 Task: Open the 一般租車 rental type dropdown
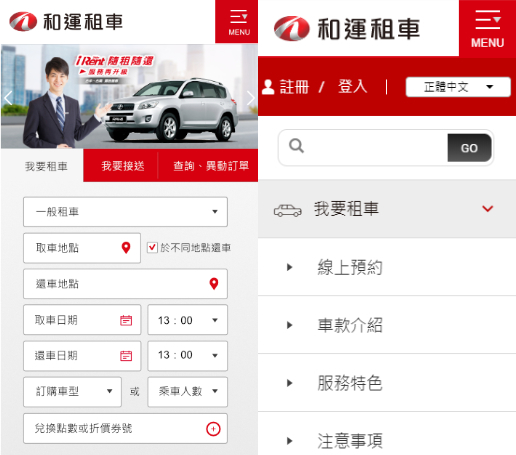tap(125, 212)
